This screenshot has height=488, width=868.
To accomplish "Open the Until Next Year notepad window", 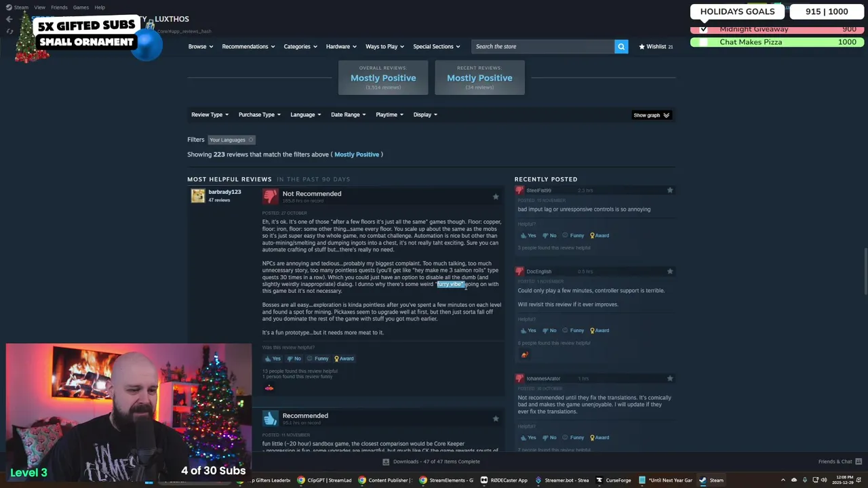I will (x=665, y=480).
